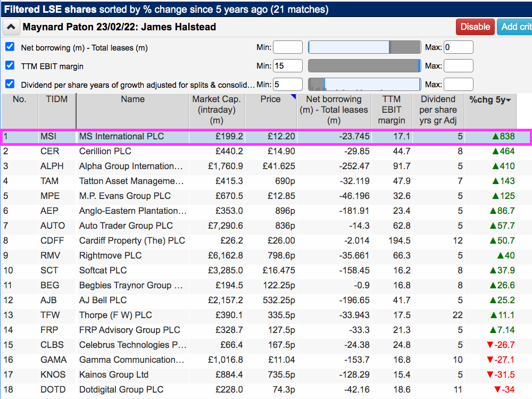Click the CLBS ticker cell
This screenshot has width=532, height=399.
pos(52,345)
